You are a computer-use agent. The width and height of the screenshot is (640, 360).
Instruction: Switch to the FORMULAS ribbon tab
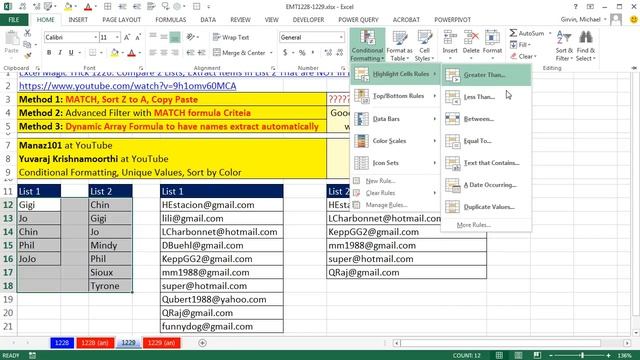171,20
